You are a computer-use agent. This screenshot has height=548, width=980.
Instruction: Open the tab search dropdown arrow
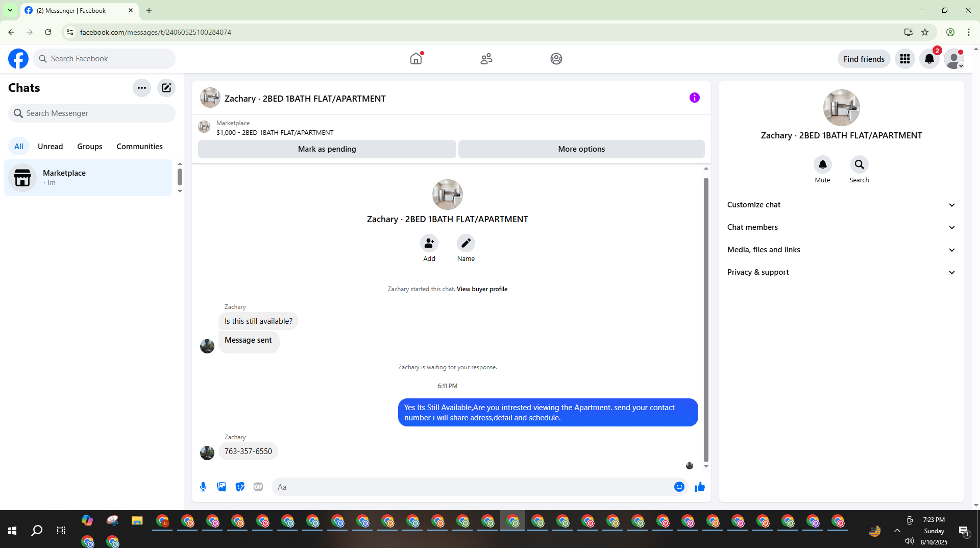(10, 10)
